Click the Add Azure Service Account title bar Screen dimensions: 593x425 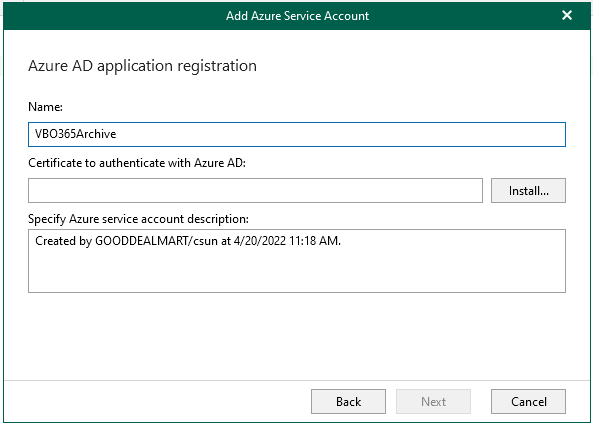coord(297,16)
